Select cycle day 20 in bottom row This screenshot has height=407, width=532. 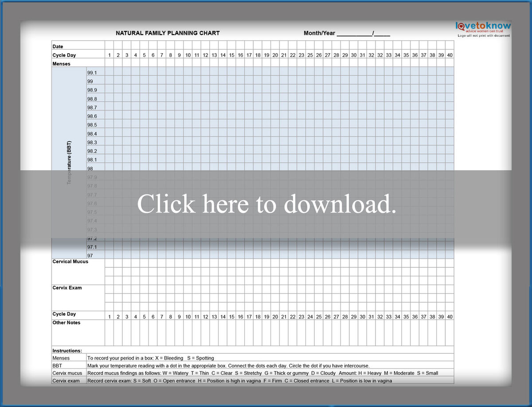click(x=275, y=317)
